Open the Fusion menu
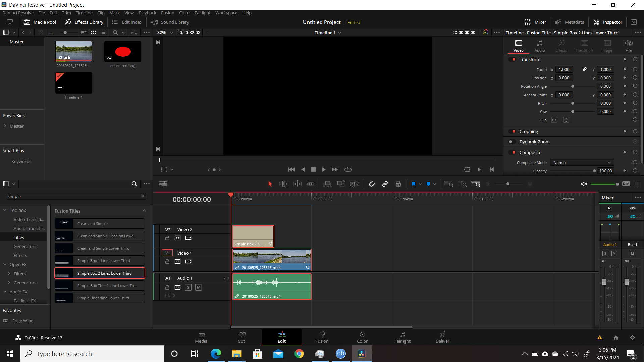The width and height of the screenshot is (644, 362). point(167,13)
